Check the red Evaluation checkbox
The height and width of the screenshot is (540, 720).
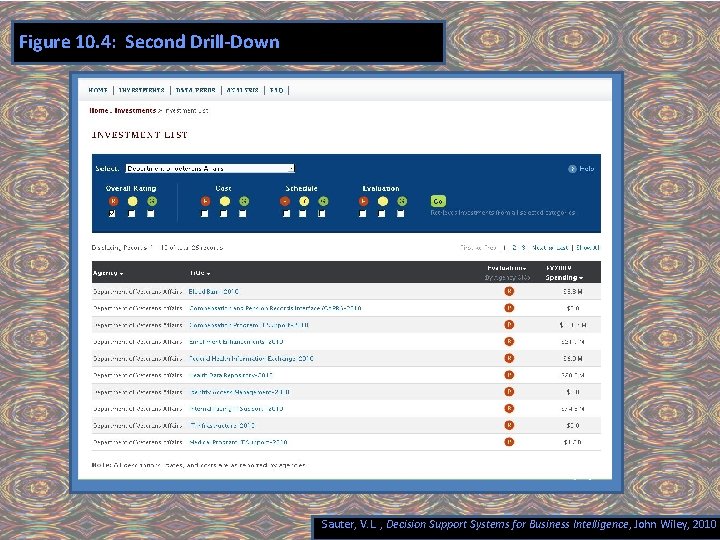pos(363,214)
